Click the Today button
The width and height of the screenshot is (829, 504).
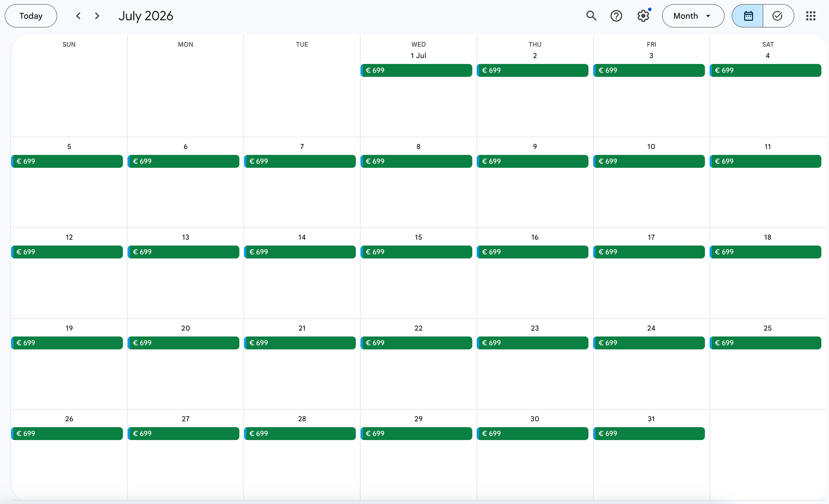(31, 16)
